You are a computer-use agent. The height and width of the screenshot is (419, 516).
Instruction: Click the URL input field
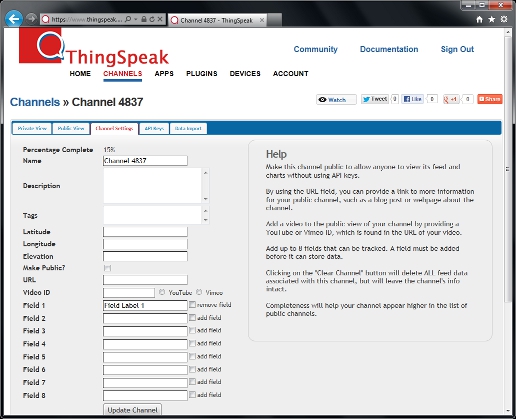145,280
